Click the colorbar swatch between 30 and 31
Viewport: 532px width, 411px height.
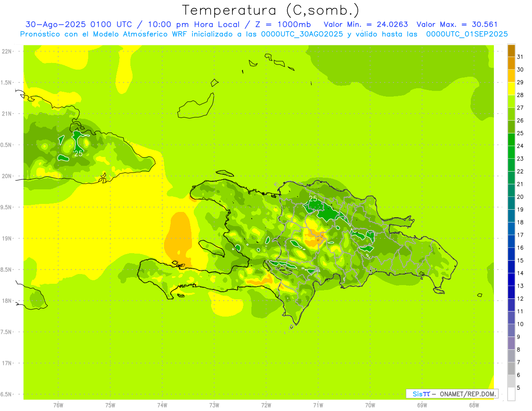(511, 63)
